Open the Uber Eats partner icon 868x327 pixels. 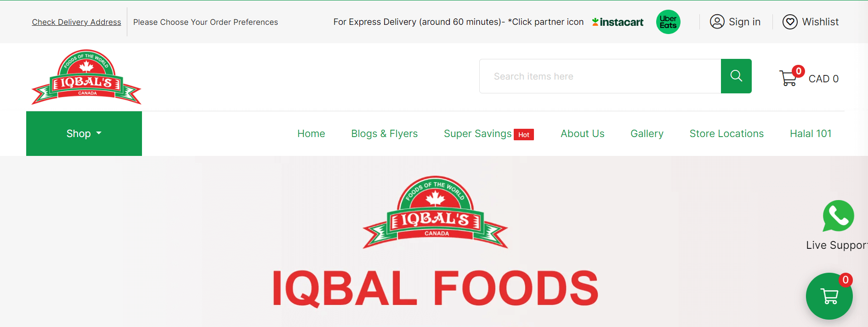tap(668, 22)
